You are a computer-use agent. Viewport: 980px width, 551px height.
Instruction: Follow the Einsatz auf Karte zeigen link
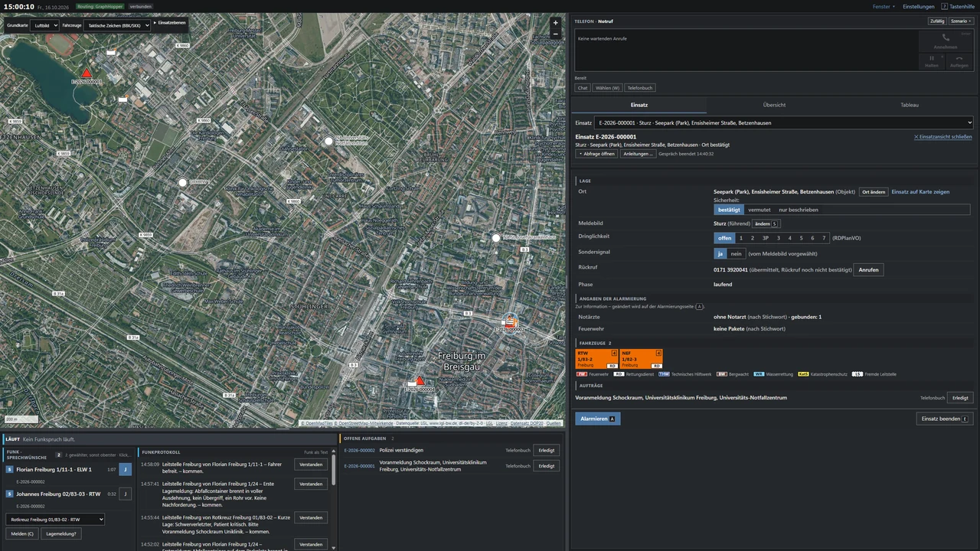[920, 192]
